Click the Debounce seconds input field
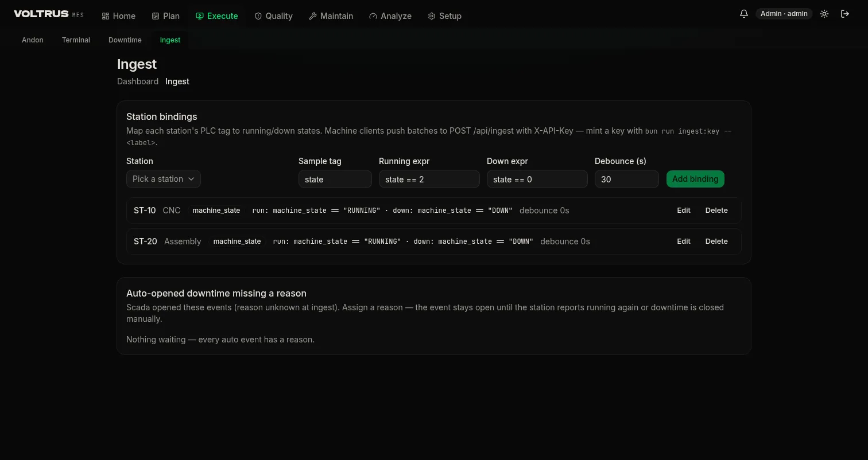 [x=627, y=179]
